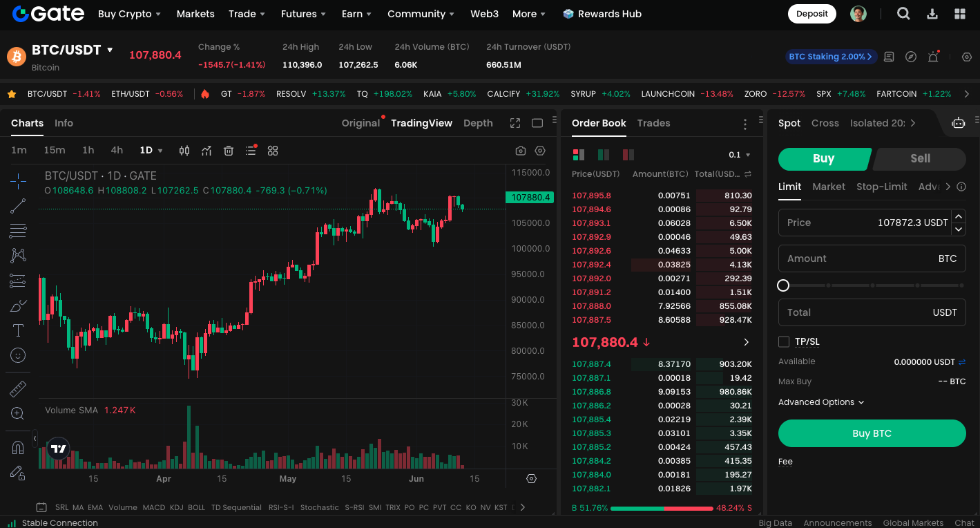This screenshot has height=528, width=980.
Task: Toggle the lock drawings pencil tool
Action: point(18,473)
